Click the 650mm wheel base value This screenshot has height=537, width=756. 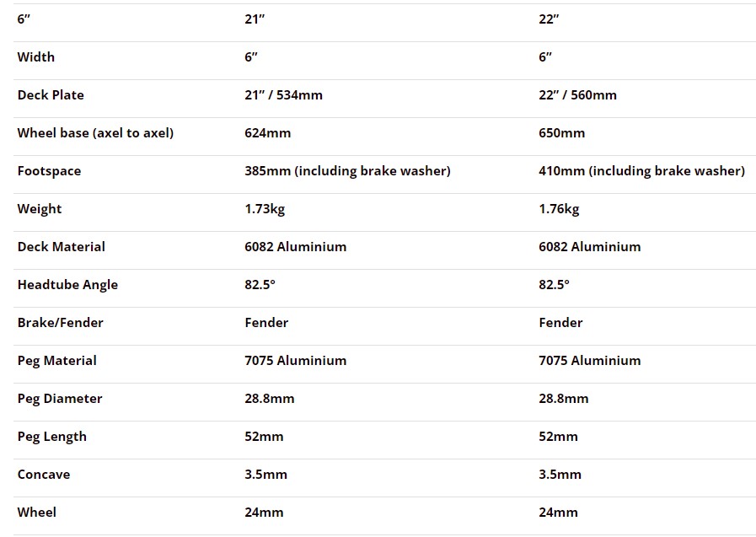coord(562,133)
